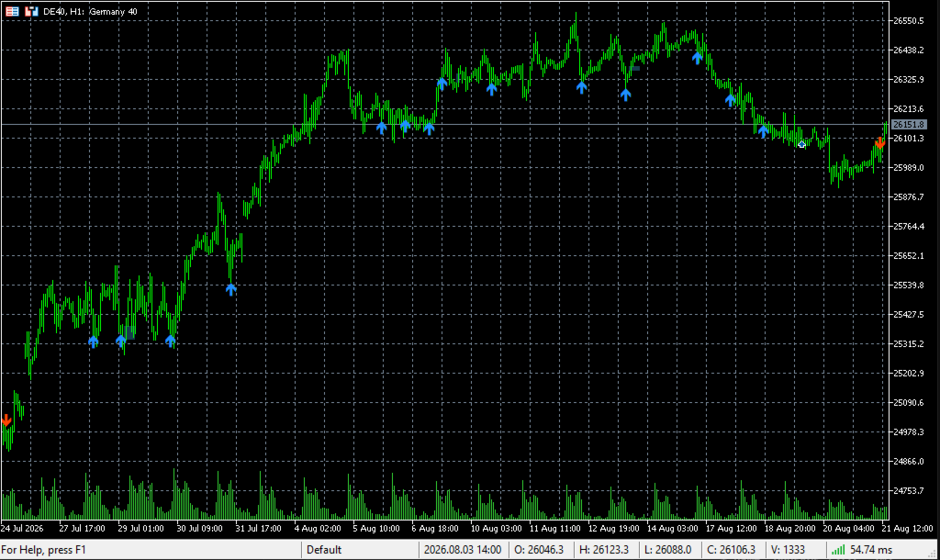Click the 26325.9 price scale label
Viewport: 940px width, 560px height.
pyautogui.click(x=908, y=80)
